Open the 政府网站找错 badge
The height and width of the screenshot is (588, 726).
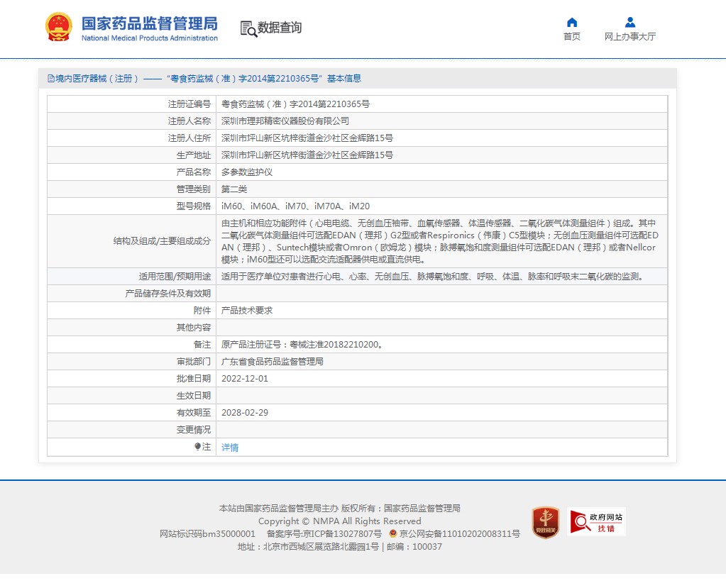coord(596,522)
